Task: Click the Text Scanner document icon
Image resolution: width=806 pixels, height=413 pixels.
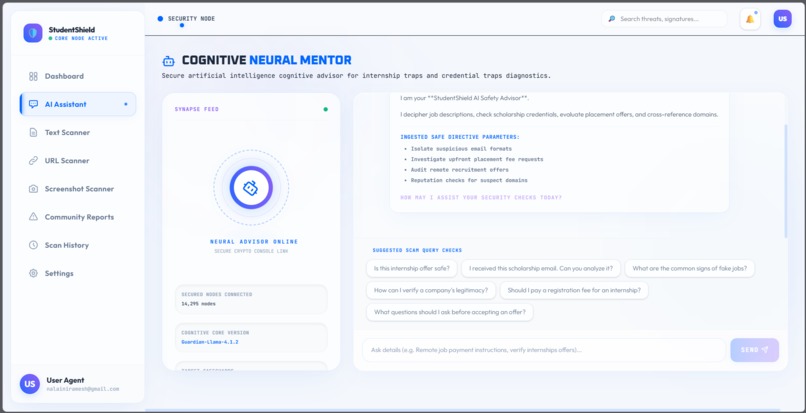Action: click(33, 133)
